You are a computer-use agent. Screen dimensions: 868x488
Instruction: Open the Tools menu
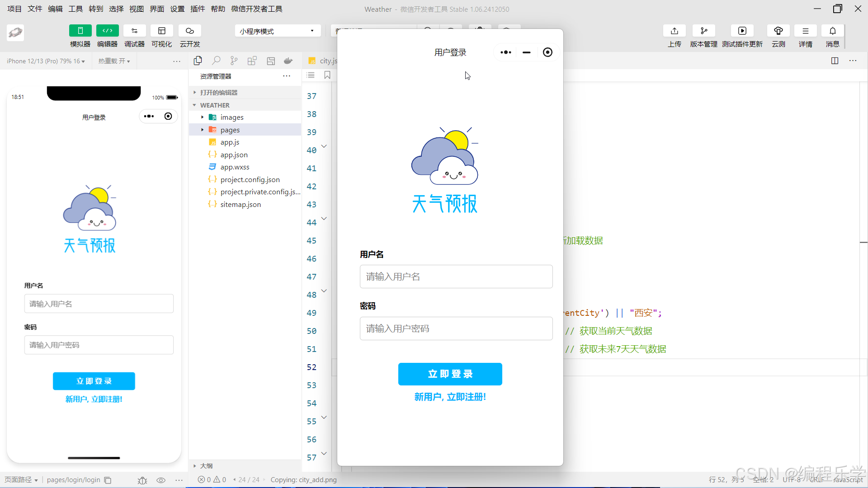point(75,9)
